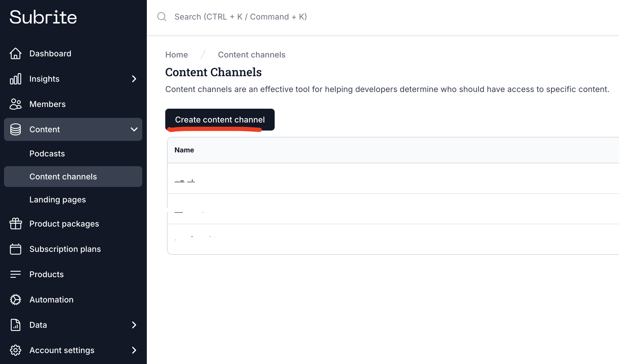619x364 pixels.
Task: Click the Account settings cog icon
Action: (16, 350)
